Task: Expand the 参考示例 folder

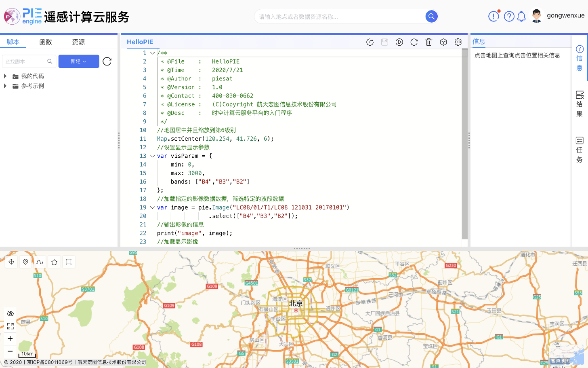Action: coord(5,86)
